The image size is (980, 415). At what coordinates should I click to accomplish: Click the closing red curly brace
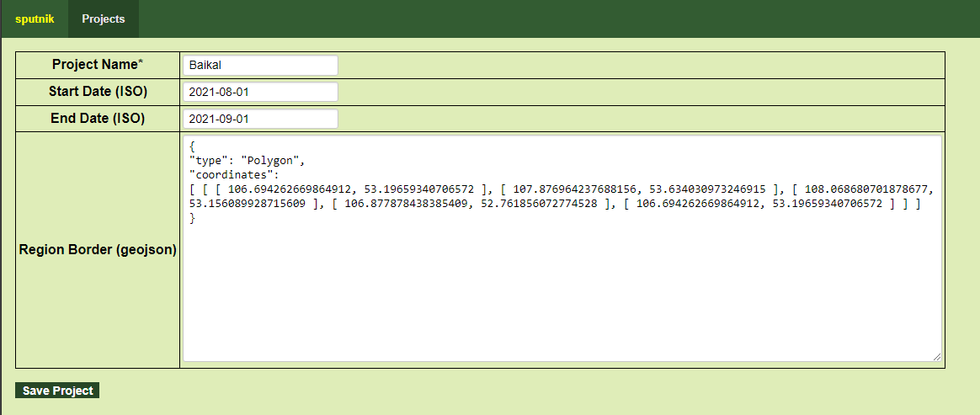[x=193, y=218]
